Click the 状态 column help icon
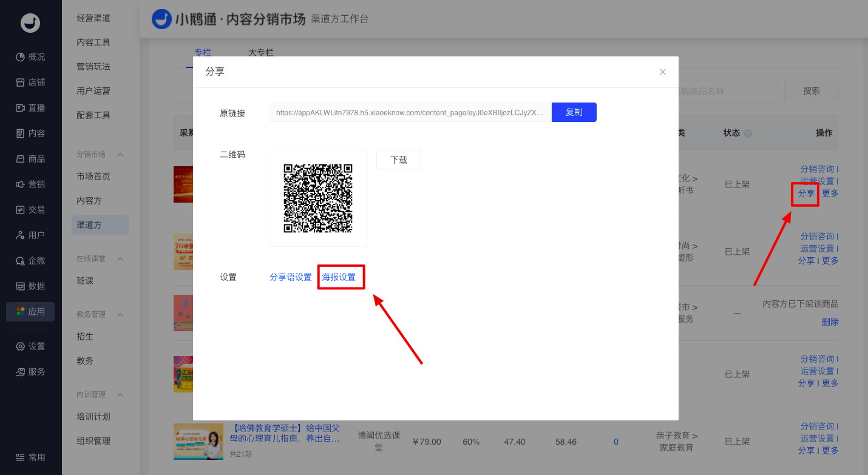 click(x=748, y=133)
